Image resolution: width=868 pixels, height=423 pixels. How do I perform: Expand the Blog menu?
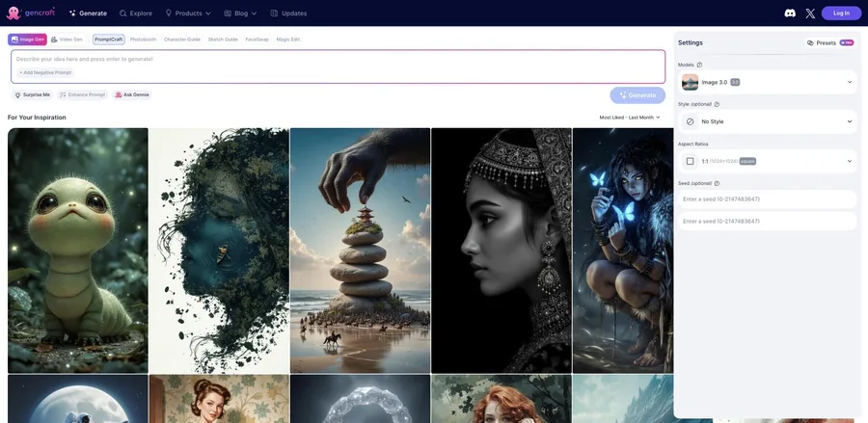240,13
